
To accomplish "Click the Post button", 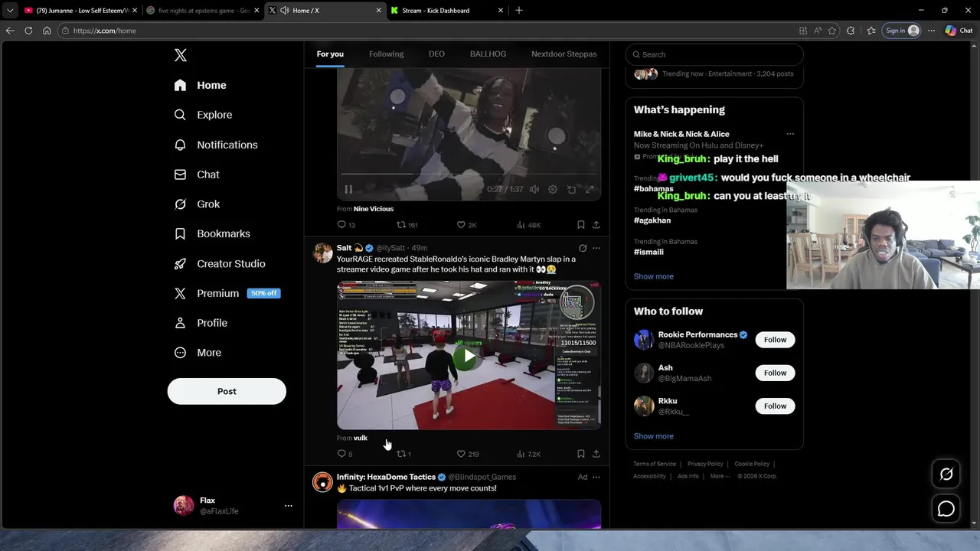I will pos(227,391).
